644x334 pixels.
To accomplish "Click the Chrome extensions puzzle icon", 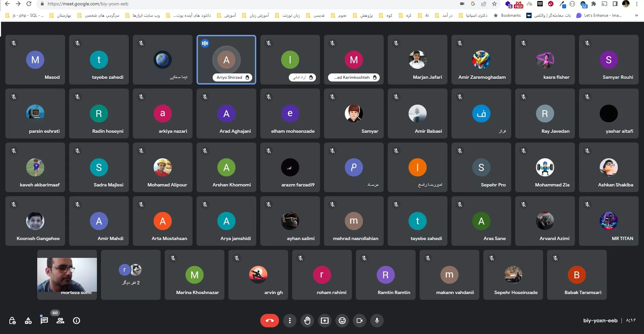I will (x=594, y=4).
